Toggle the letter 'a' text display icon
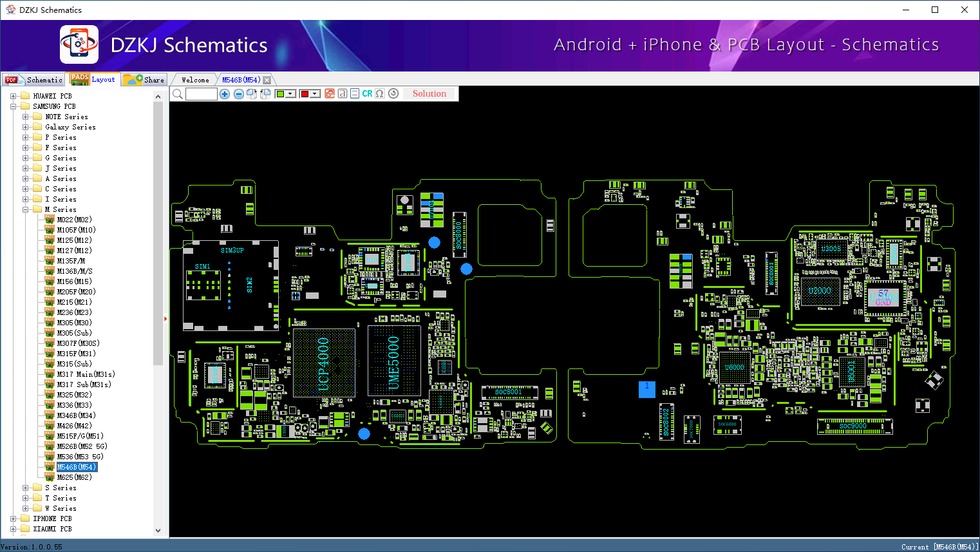The width and height of the screenshot is (980, 552). (x=343, y=93)
